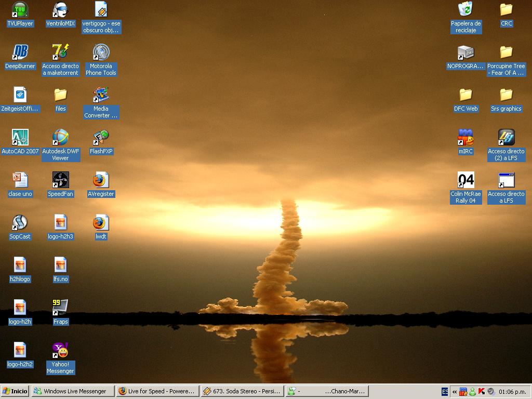This screenshot has height=399, width=532.
Task: Click the 01:06 p.m. clock
Action: [512, 392]
